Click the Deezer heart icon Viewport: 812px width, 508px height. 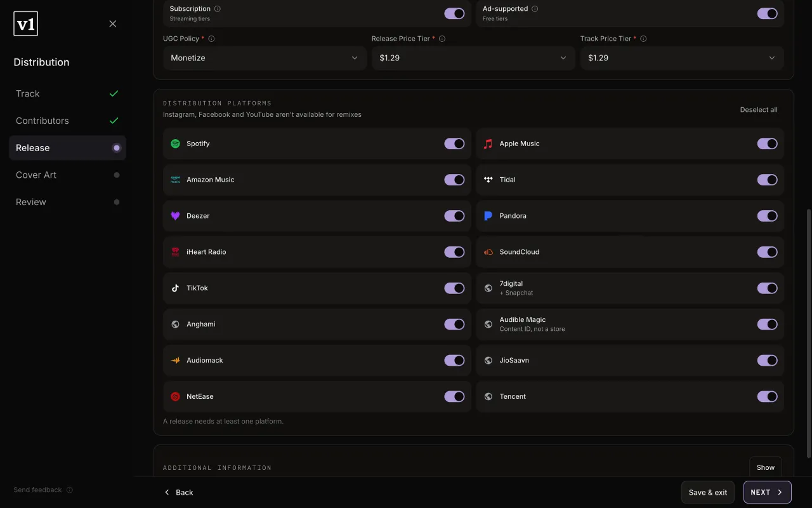pyautogui.click(x=176, y=216)
